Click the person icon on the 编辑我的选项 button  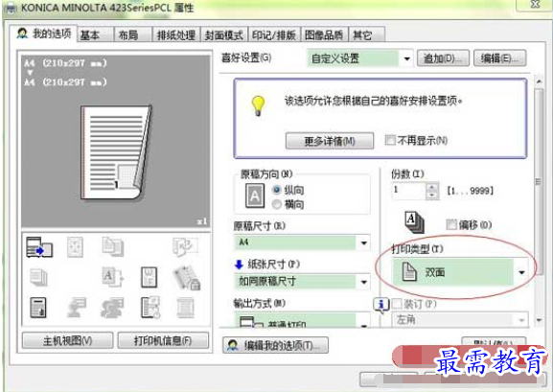coord(233,345)
